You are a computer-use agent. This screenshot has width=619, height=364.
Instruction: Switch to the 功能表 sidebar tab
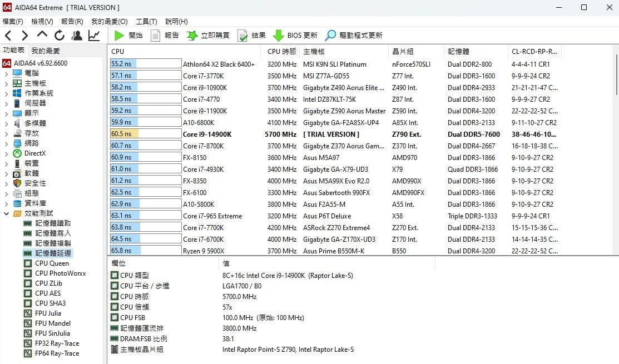point(14,50)
